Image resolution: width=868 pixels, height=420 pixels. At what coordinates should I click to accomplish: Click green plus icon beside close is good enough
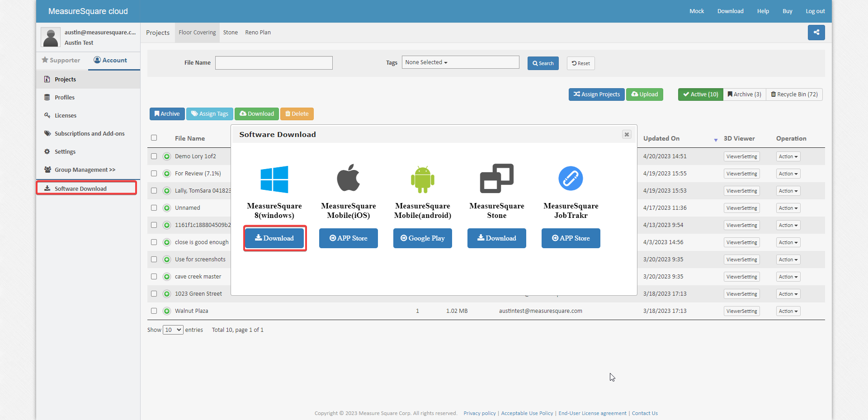coord(167,242)
